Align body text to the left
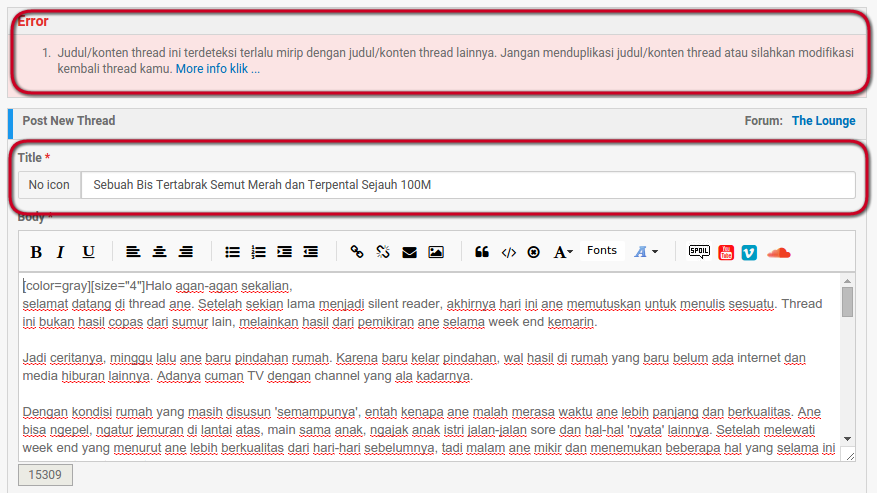This screenshot has height=493, width=877. click(x=133, y=252)
